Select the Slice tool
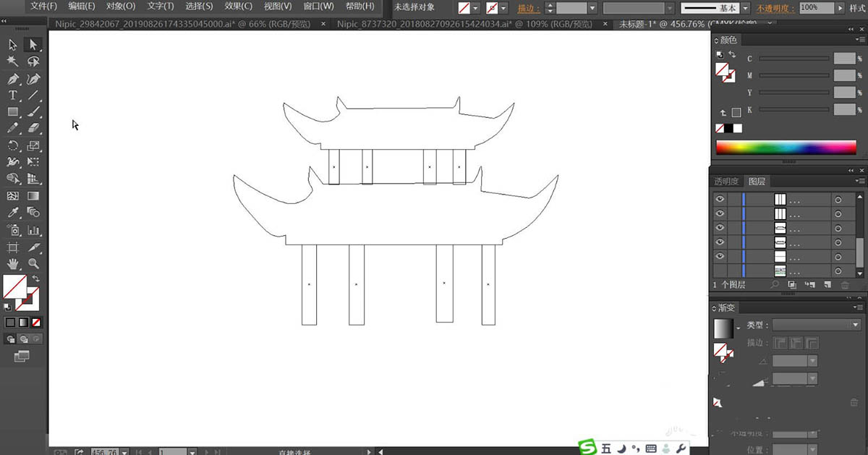Screen dimensions: 868x455 point(33,247)
